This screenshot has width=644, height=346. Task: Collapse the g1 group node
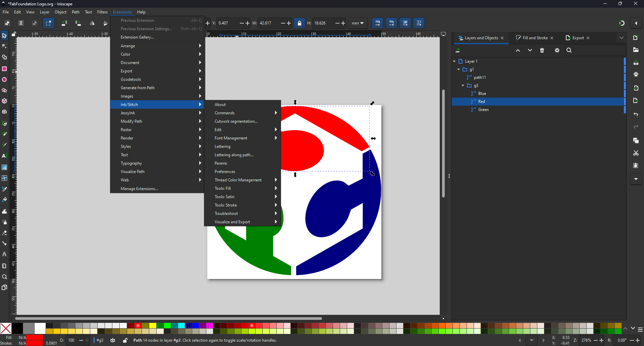point(459,69)
